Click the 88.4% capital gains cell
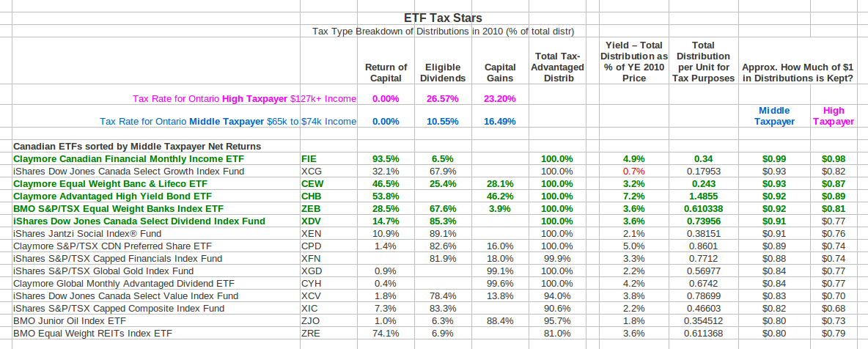868x349 pixels. coord(500,320)
